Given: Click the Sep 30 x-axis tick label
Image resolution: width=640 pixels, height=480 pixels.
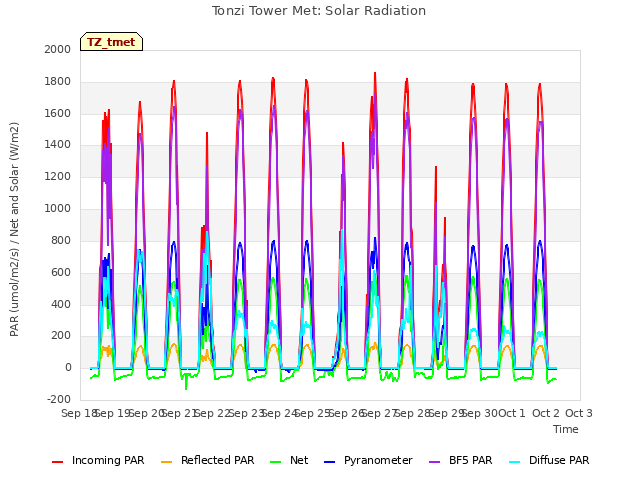Looking at the screenshot, I should click(479, 413).
